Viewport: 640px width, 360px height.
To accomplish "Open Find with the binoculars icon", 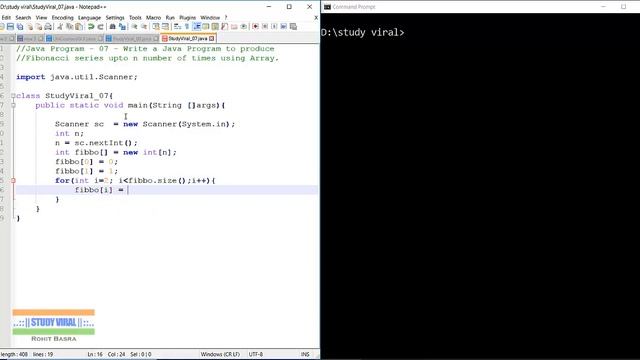I will [x=112, y=27].
